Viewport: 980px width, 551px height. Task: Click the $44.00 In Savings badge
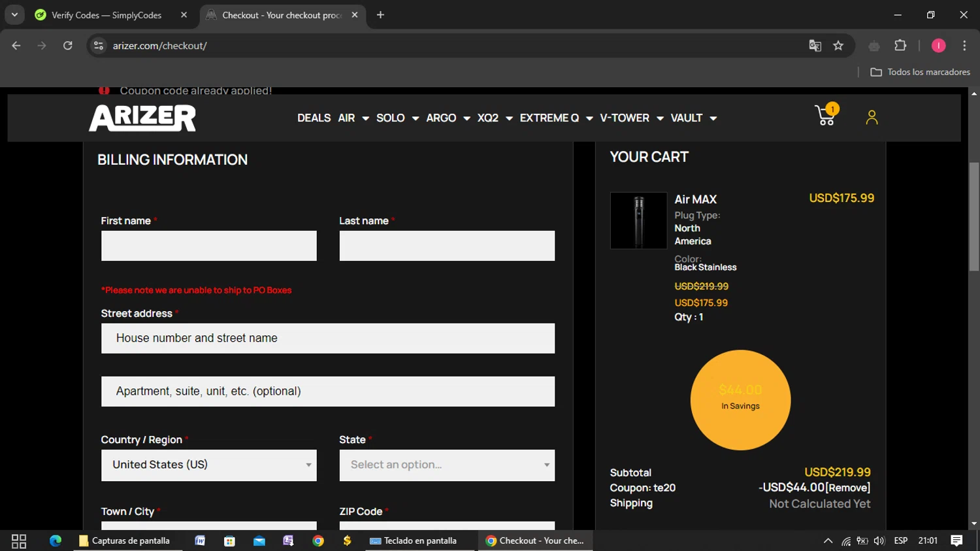(740, 400)
